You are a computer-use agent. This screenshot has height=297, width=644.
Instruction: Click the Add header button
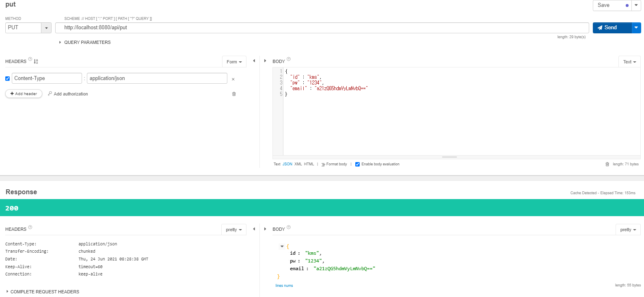pos(24,94)
